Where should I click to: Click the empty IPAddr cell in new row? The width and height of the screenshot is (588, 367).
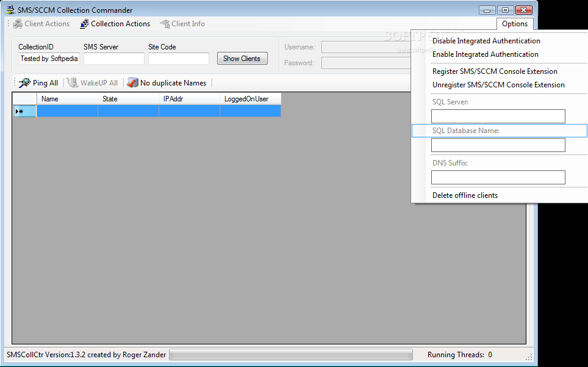click(189, 111)
